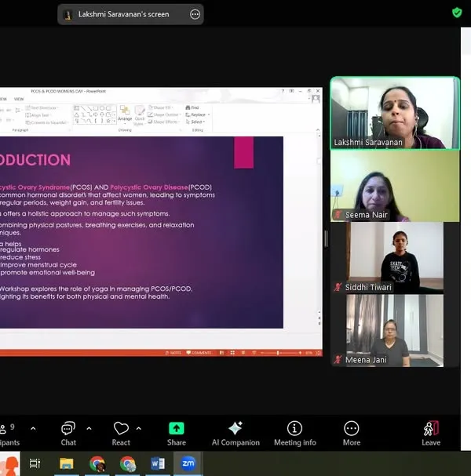
Task: Open Microsoft Word from the taskbar
Action: (x=158, y=463)
